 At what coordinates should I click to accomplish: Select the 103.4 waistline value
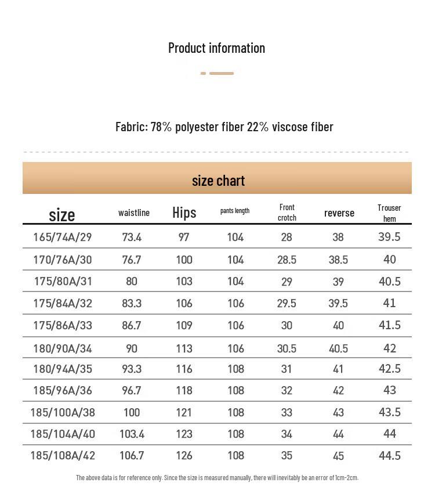132,434
